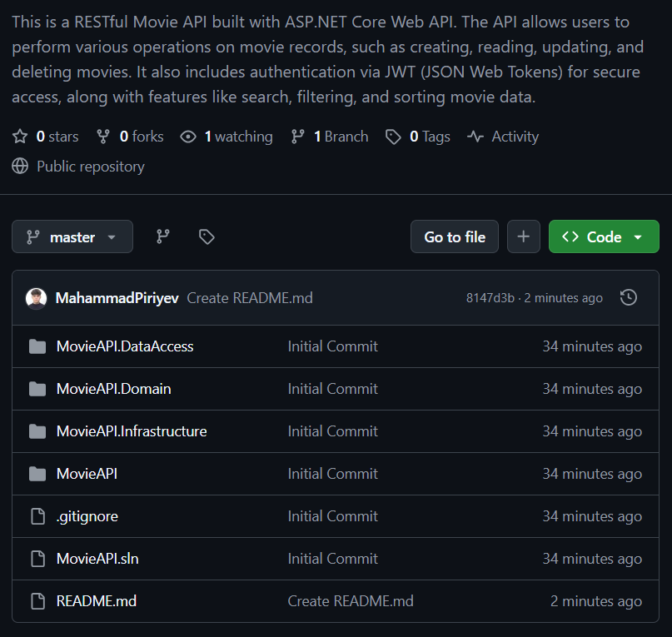Open the 0 forks link
Image resolution: width=672 pixels, height=637 pixels.
point(131,137)
